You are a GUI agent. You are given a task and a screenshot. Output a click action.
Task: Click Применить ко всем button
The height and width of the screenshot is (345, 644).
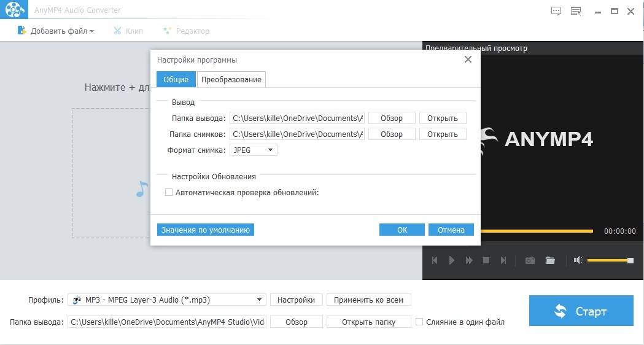click(368, 300)
